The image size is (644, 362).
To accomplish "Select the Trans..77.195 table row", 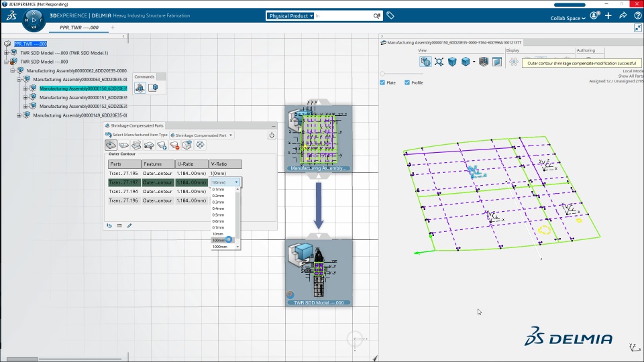I will point(175,173).
